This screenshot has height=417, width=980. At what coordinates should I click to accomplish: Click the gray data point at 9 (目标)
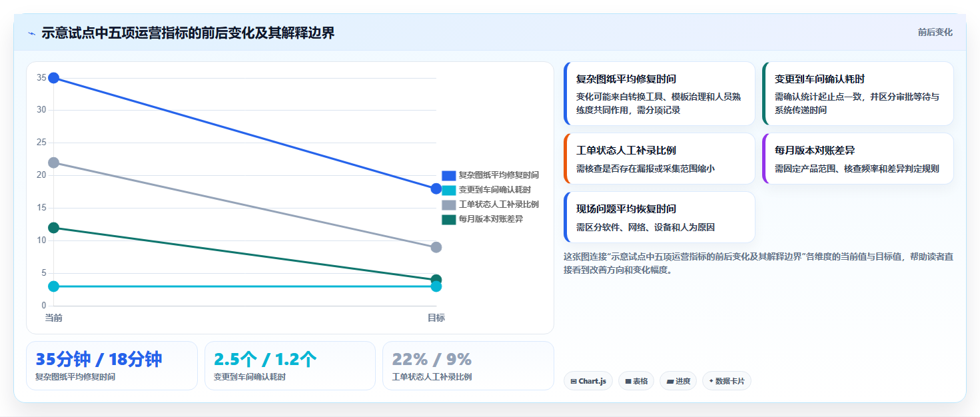tap(436, 247)
